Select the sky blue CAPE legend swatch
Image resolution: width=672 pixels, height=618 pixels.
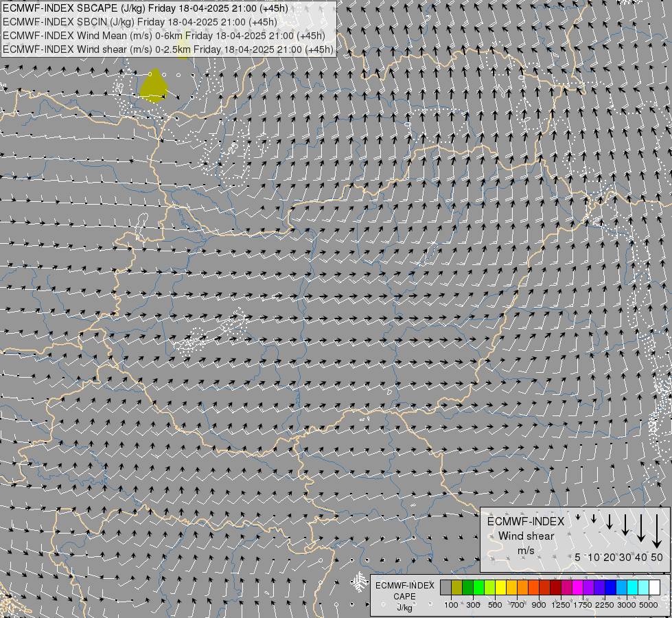pos(621,588)
